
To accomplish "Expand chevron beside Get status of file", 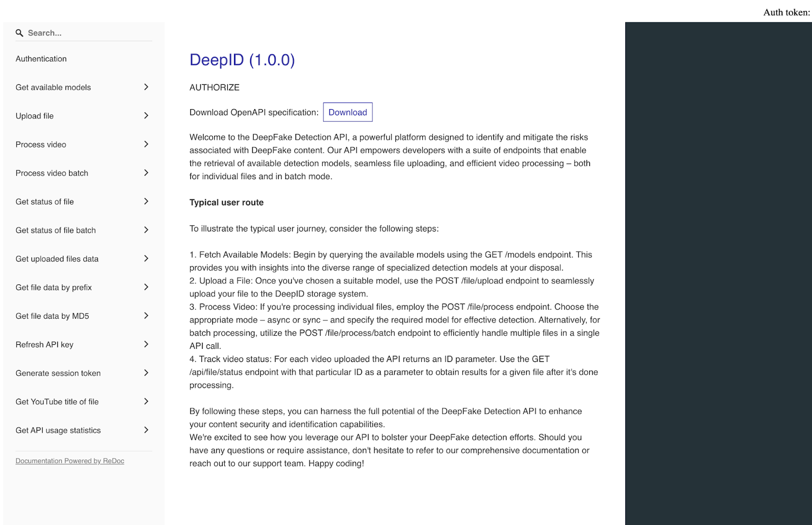I will (146, 202).
